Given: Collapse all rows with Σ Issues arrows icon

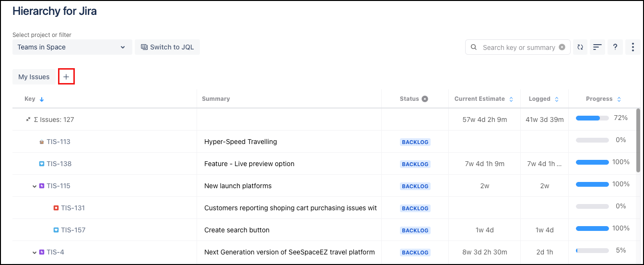Looking at the screenshot, I should click(x=28, y=120).
